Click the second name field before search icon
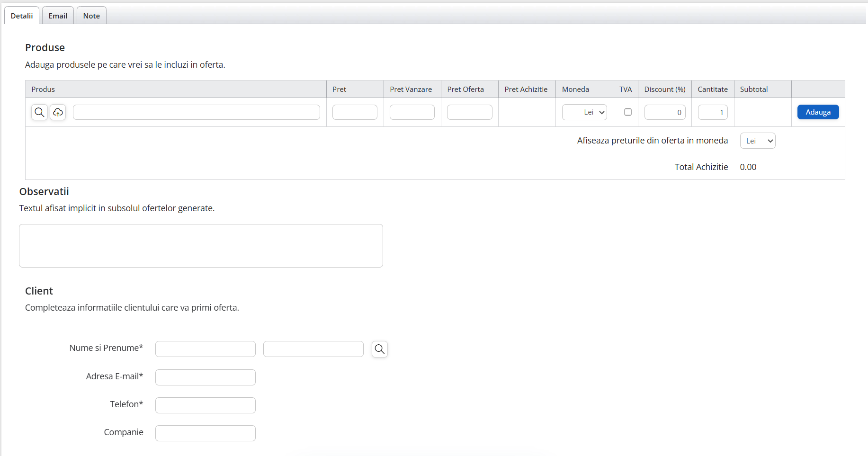 pos(313,349)
